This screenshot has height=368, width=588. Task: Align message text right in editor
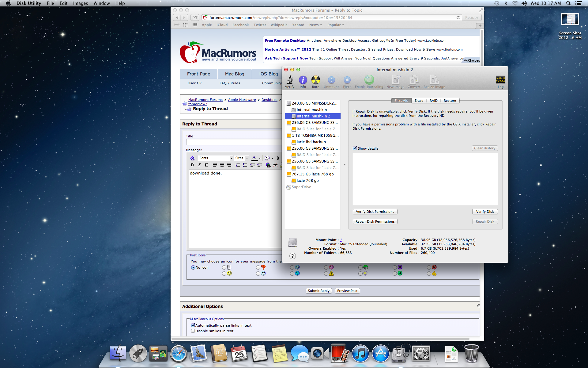pos(229,165)
